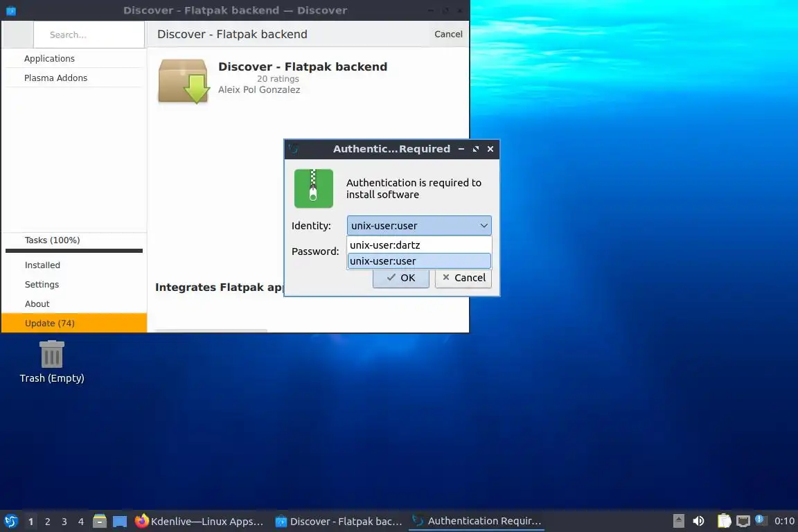Open the removable media eject tray icon
This screenshot has width=798, height=532.
point(678,521)
